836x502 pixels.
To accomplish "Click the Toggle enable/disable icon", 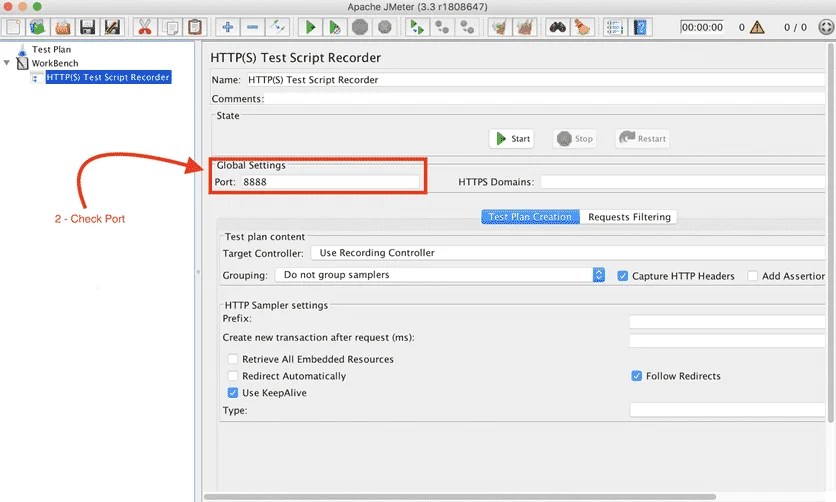I will (278, 27).
